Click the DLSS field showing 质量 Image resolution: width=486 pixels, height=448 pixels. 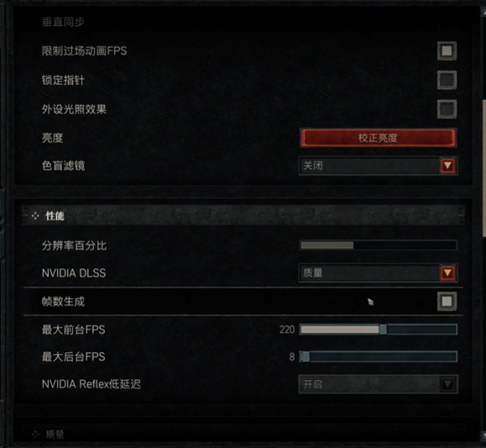(378, 273)
